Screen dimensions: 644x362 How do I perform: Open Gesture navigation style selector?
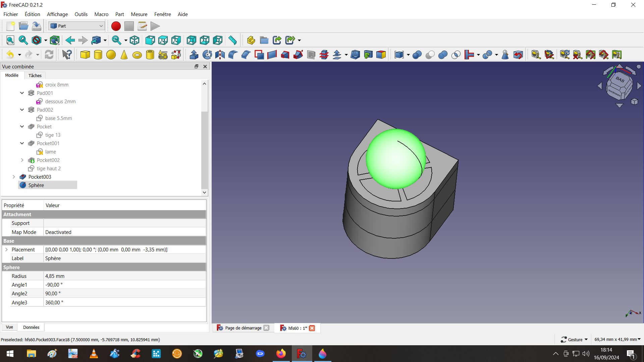click(574, 340)
